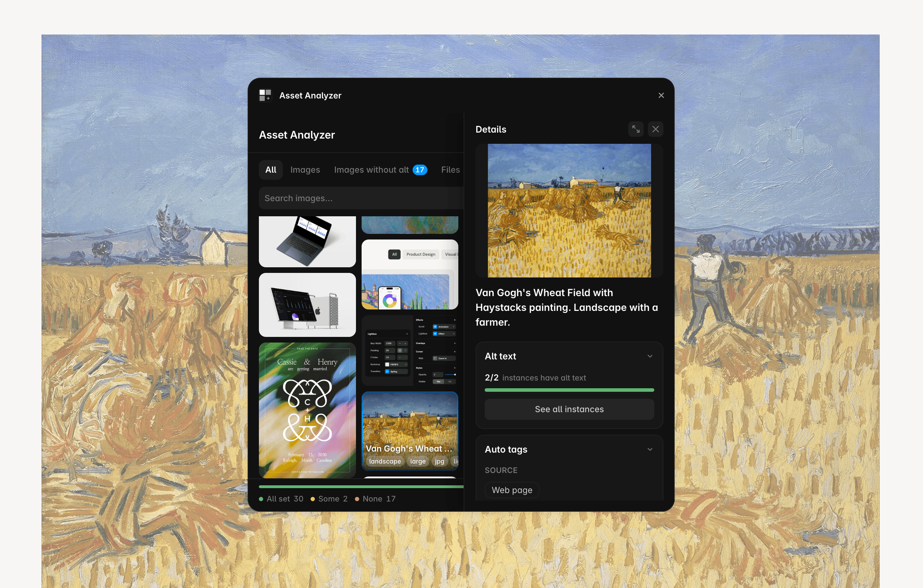Image resolution: width=923 pixels, height=588 pixels.
Task: Click the "2/2 instances have alt text" label
Action: click(535, 378)
